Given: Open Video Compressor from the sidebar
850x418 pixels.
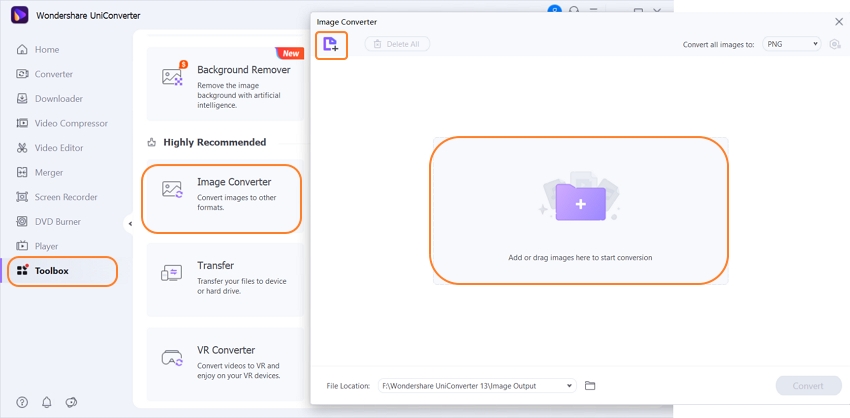Looking at the screenshot, I should [62, 123].
